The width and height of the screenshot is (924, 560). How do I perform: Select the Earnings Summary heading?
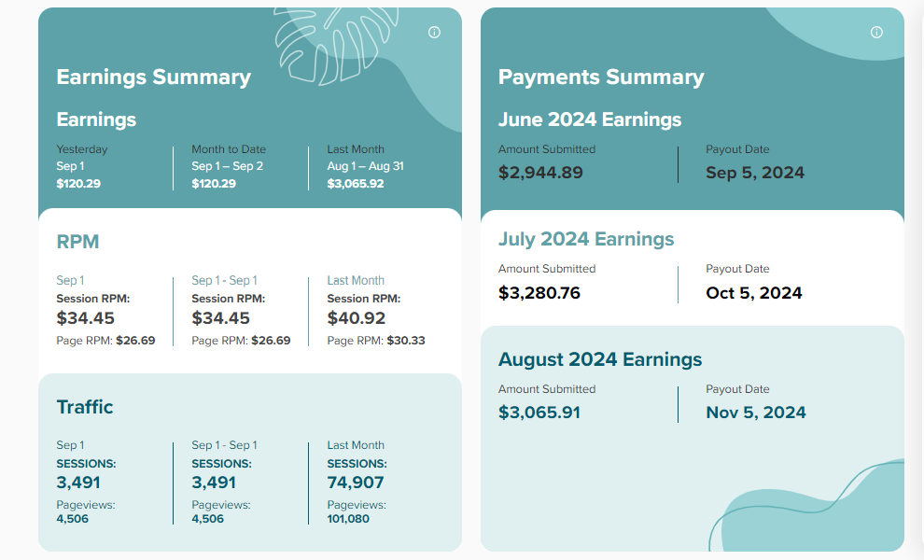(x=153, y=77)
